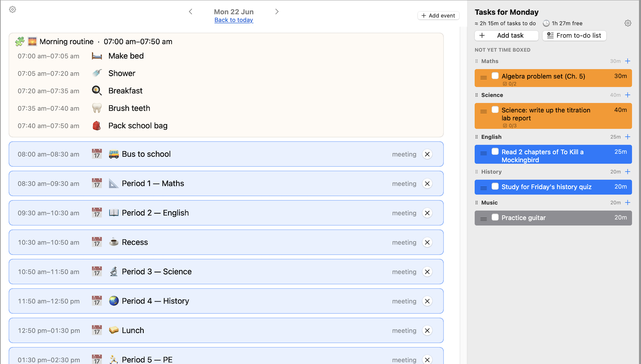Click the Science group heading
641x364 pixels.
pyautogui.click(x=492, y=95)
